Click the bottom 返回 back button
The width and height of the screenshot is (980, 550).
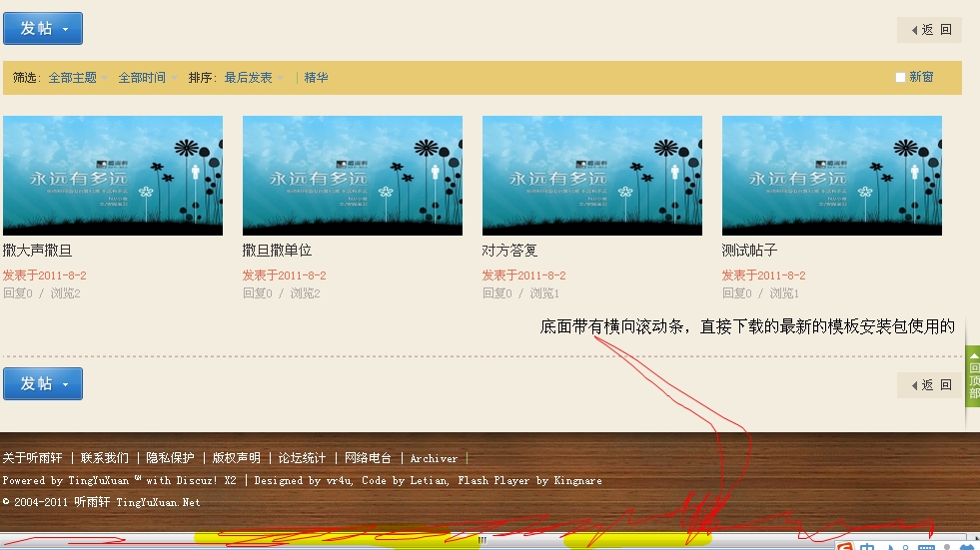[x=931, y=385]
